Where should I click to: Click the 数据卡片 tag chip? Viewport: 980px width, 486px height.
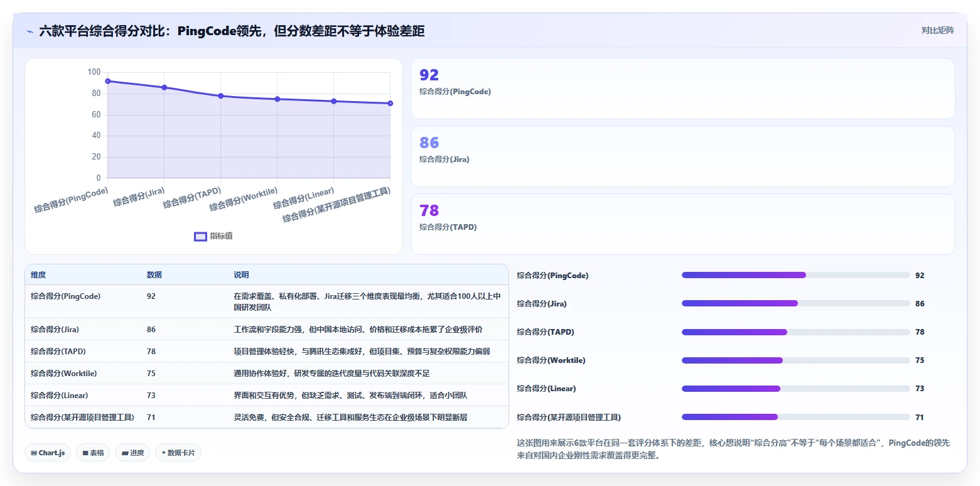point(178,453)
